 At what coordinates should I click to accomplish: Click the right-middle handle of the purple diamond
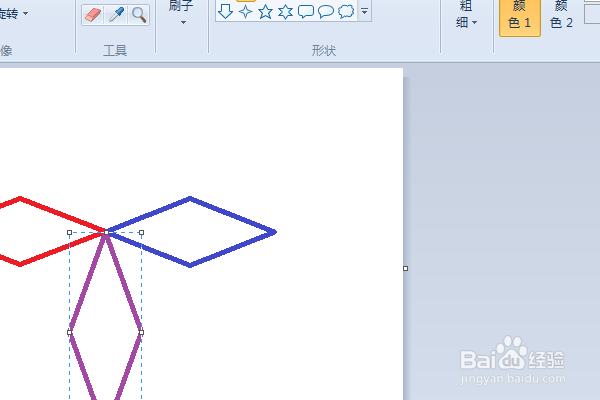142,332
